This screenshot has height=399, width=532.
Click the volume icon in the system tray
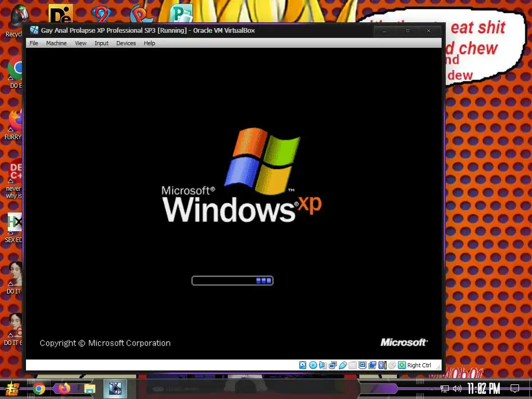tap(457, 389)
